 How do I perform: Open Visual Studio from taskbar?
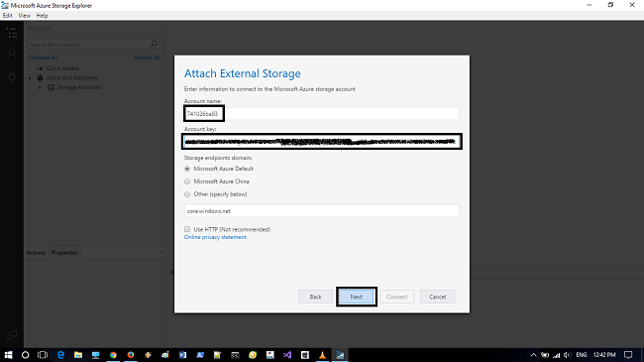287,355
